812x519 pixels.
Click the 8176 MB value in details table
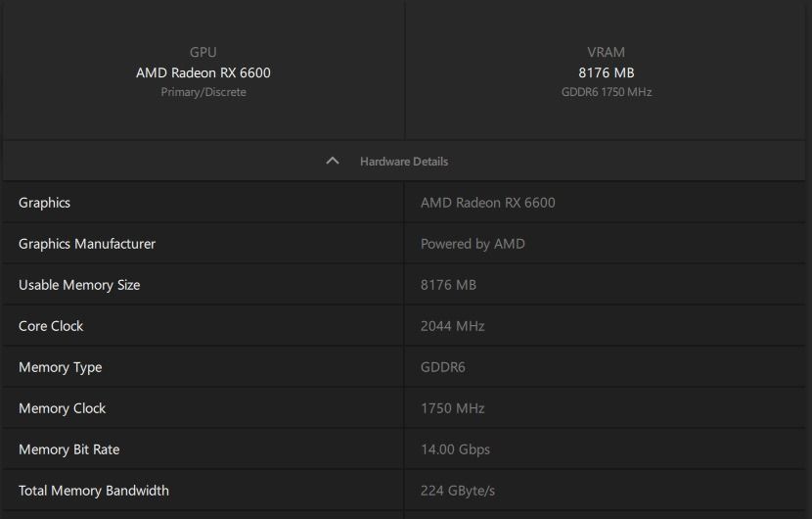(x=448, y=285)
